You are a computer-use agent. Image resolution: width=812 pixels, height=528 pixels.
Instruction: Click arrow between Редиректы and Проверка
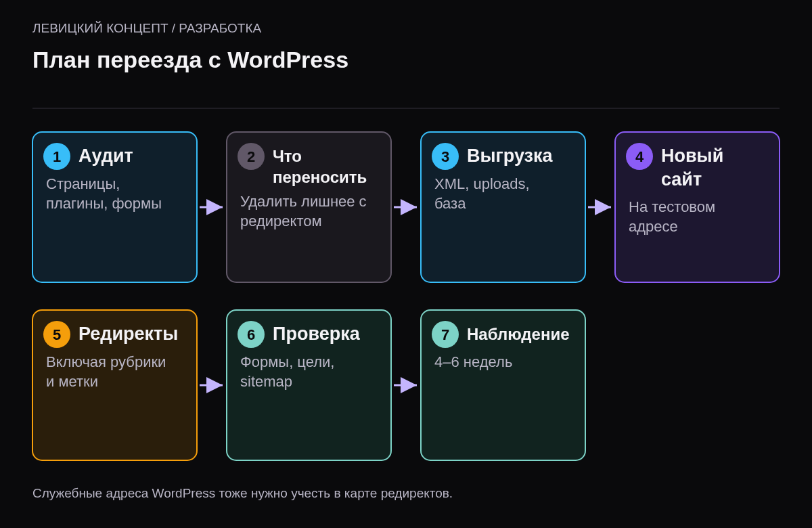pyautogui.click(x=211, y=385)
